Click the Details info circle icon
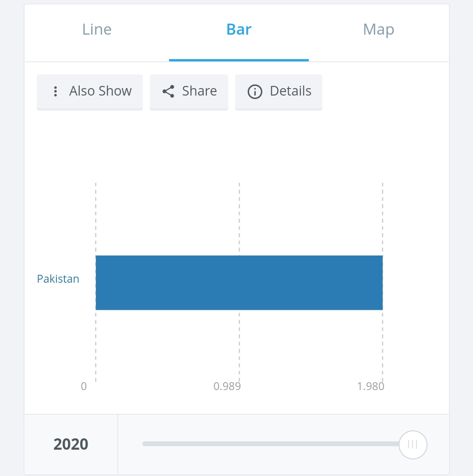Viewport: 473px width, 476px height. [255, 92]
